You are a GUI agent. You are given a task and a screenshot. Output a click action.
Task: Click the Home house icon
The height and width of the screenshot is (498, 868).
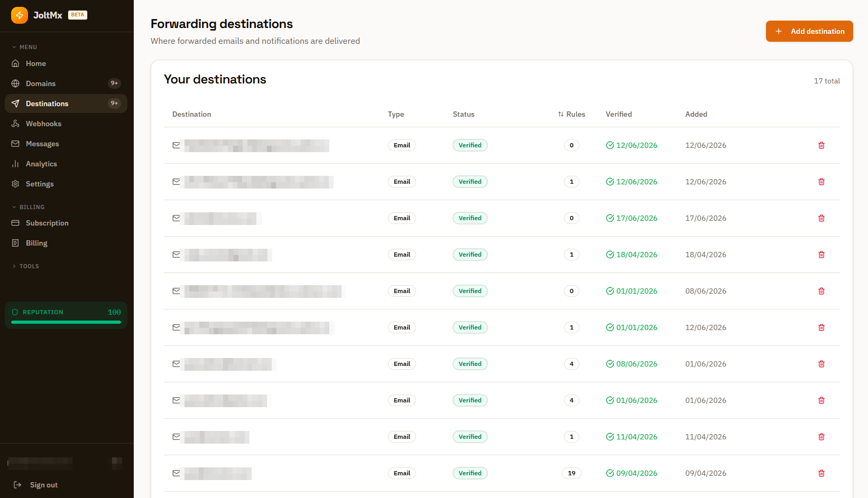pos(15,63)
